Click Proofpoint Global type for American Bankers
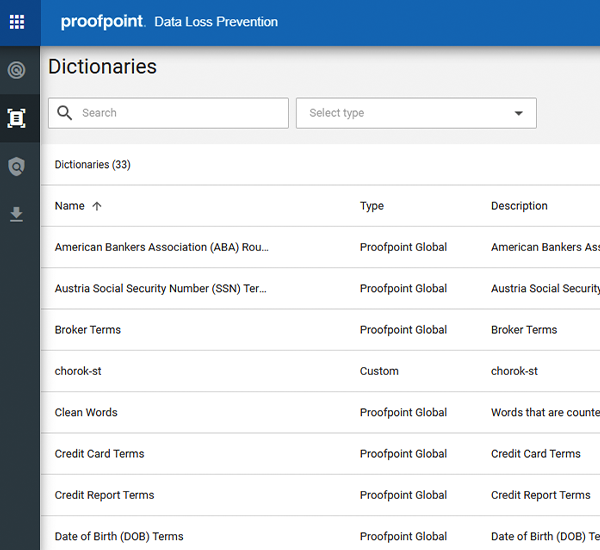Image resolution: width=600 pixels, height=550 pixels. (x=403, y=247)
